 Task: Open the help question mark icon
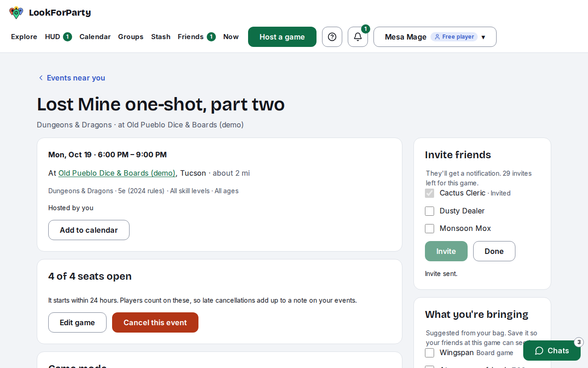(x=332, y=37)
